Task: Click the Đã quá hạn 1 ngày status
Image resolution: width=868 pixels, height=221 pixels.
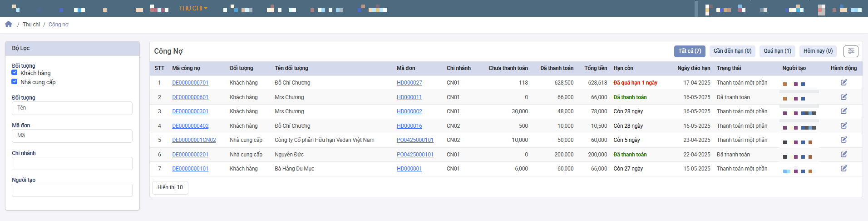Action: coord(635,83)
